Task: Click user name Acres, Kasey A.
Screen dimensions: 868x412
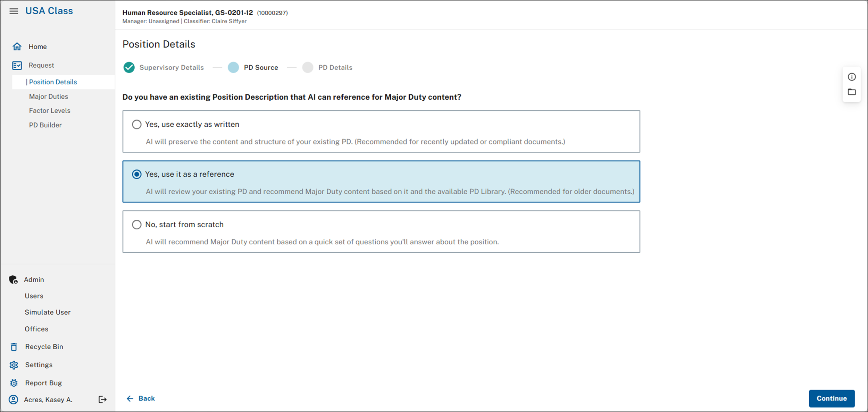Action: coord(48,400)
